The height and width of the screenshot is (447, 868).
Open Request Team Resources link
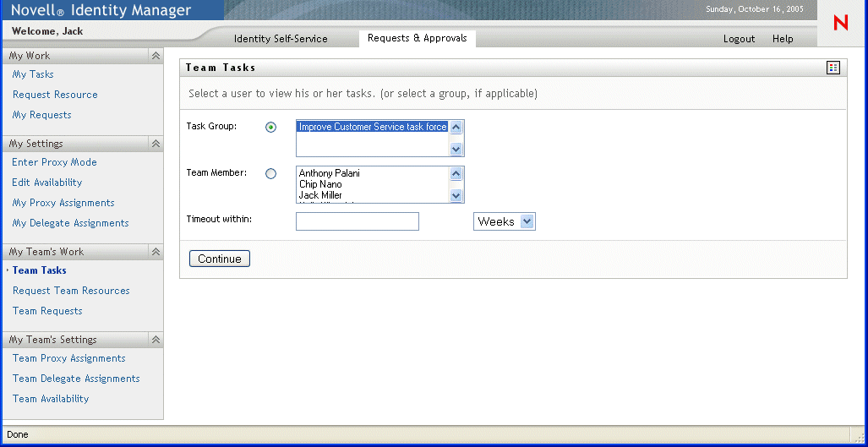coord(71,291)
